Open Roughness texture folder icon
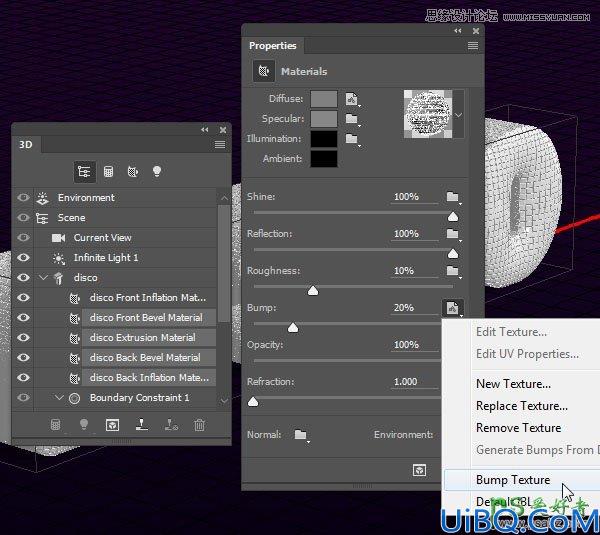The image size is (600, 535). (x=453, y=271)
